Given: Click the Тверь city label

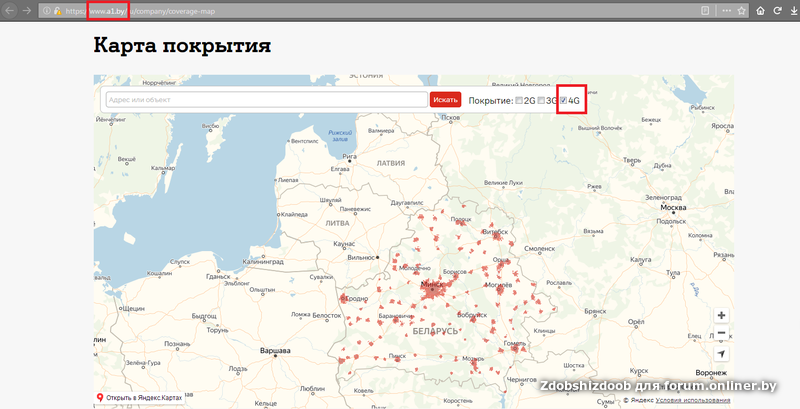Looking at the screenshot, I should tap(632, 160).
